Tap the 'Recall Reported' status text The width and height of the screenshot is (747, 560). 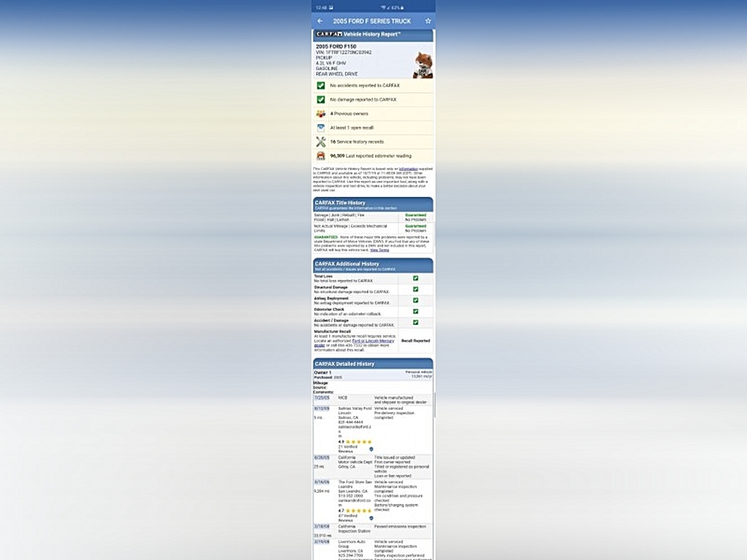tap(415, 341)
